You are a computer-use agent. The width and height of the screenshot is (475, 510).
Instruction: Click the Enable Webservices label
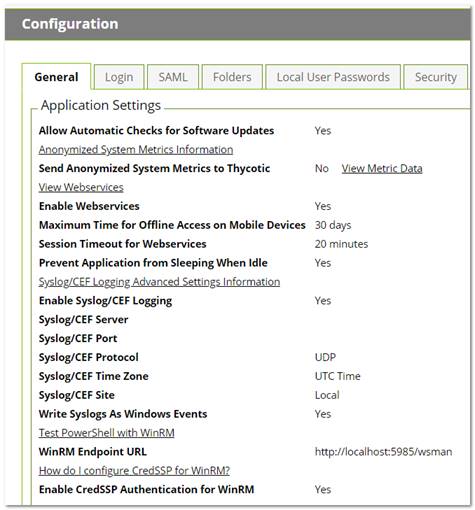pyautogui.click(x=89, y=206)
